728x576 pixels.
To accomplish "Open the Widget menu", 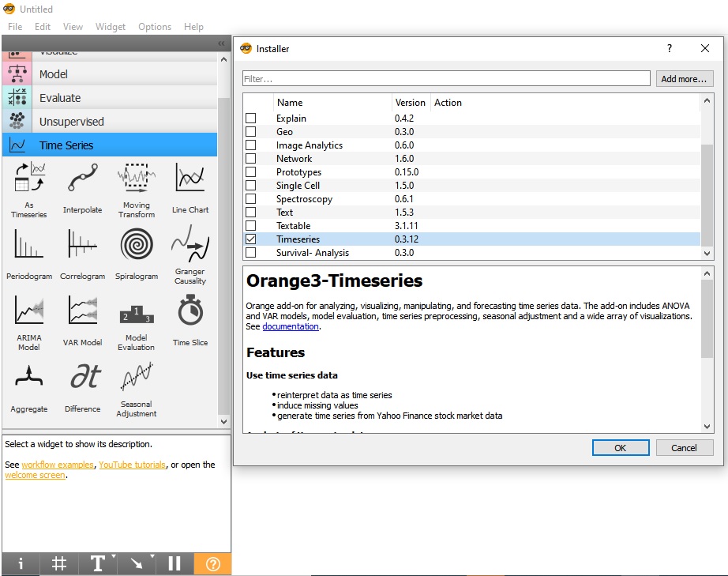I will pyautogui.click(x=110, y=26).
